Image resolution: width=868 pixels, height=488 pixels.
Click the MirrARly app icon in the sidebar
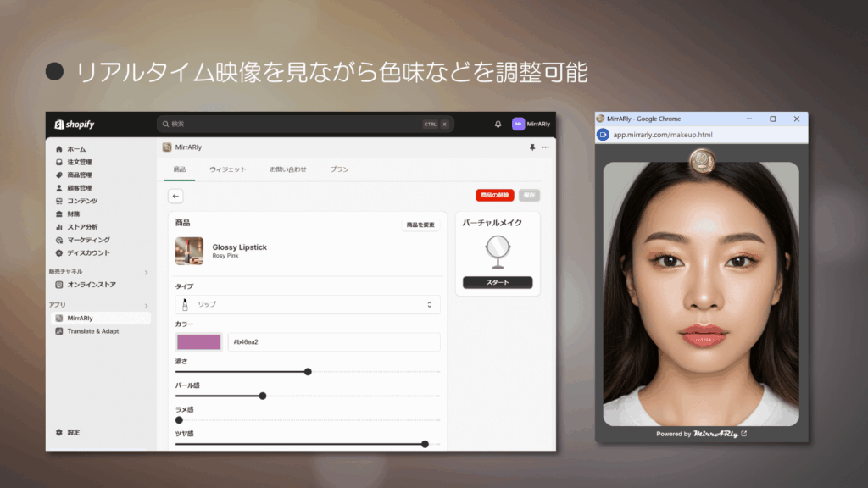tap(59, 319)
